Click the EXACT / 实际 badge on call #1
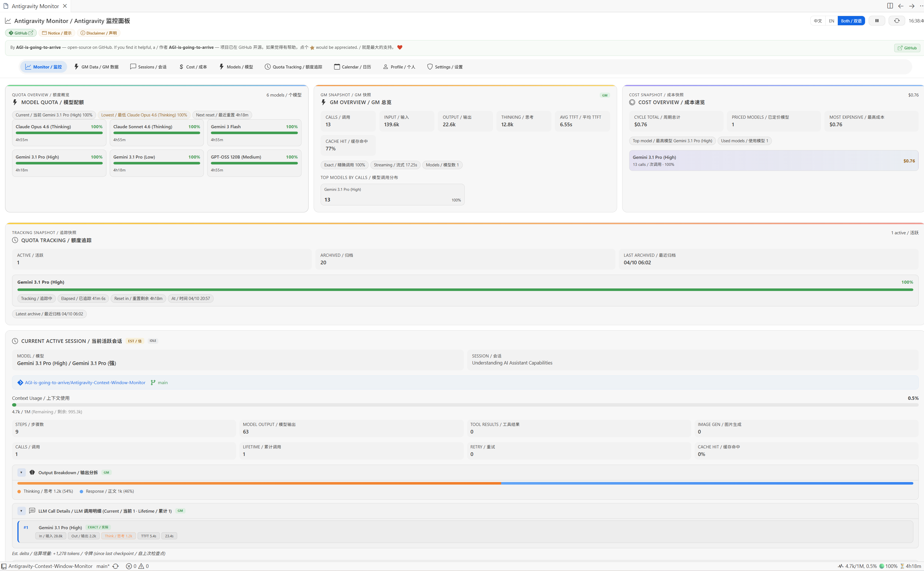The image size is (924, 571). click(x=98, y=527)
